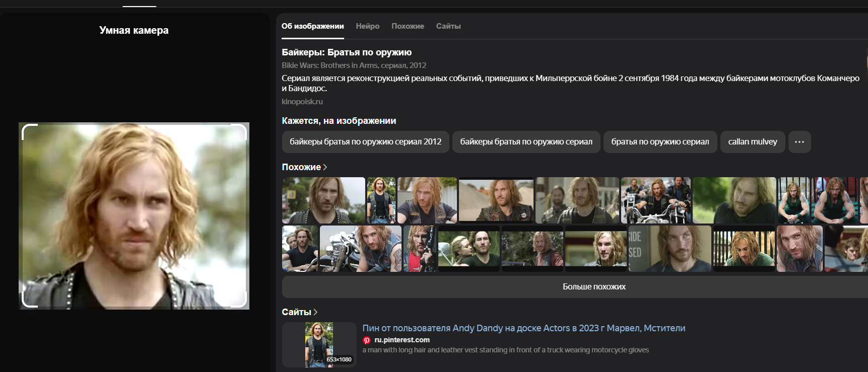This screenshot has height=372, width=868.
Task: Click the Умная камера heading
Action: pyautogui.click(x=134, y=30)
